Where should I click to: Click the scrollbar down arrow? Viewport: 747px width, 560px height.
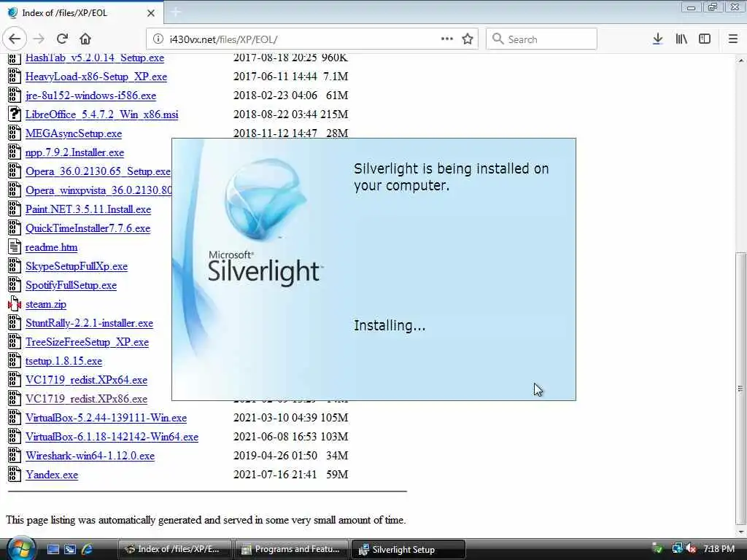[x=740, y=532]
